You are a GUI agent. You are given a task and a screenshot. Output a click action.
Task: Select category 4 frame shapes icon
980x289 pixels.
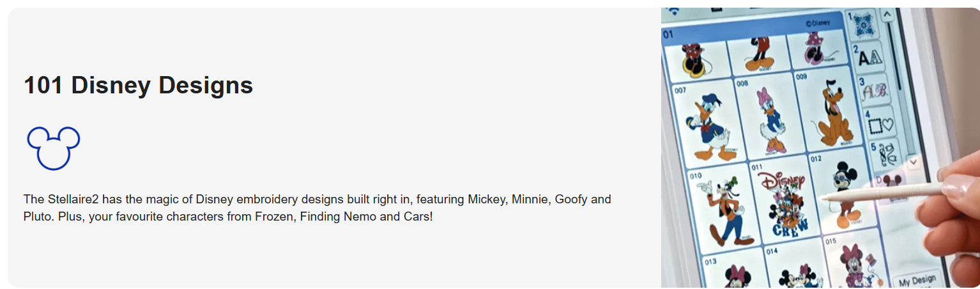(x=880, y=122)
